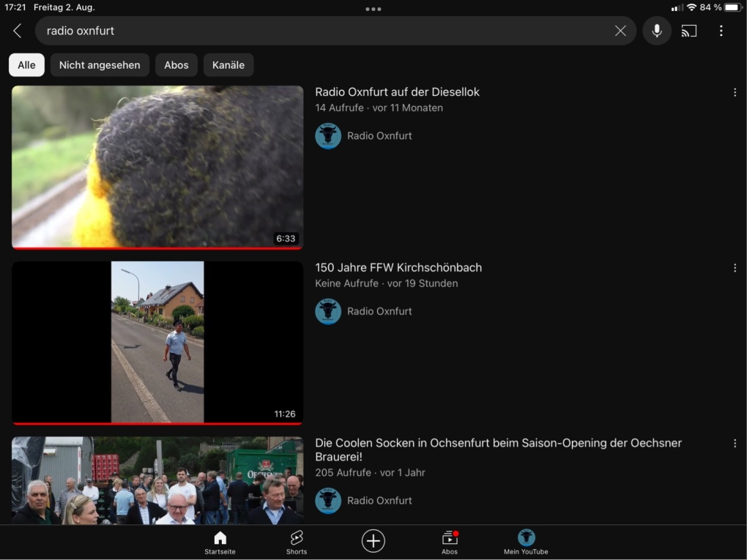
Task: Open the title 150 Jahre FFW Kirchschönbach
Action: click(x=398, y=268)
